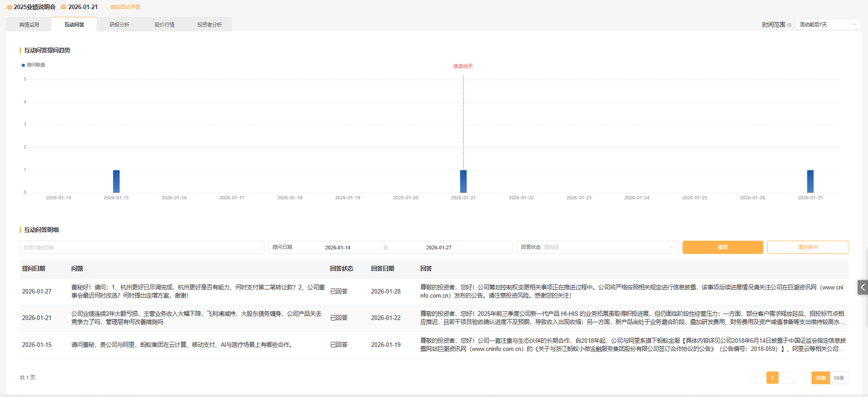Click the 问题 column header
Screen dimensions: 868x397
point(77,269)
